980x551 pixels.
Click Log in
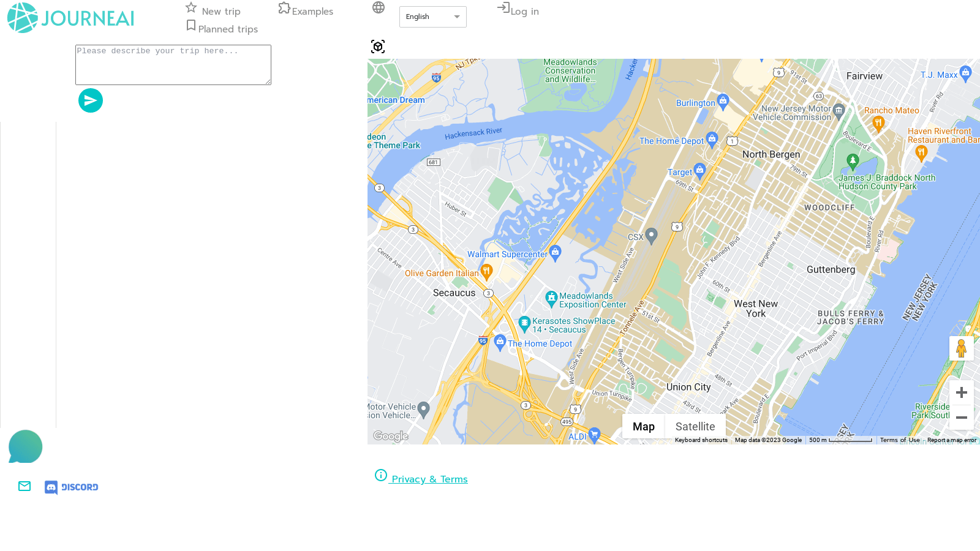[525, 12]
